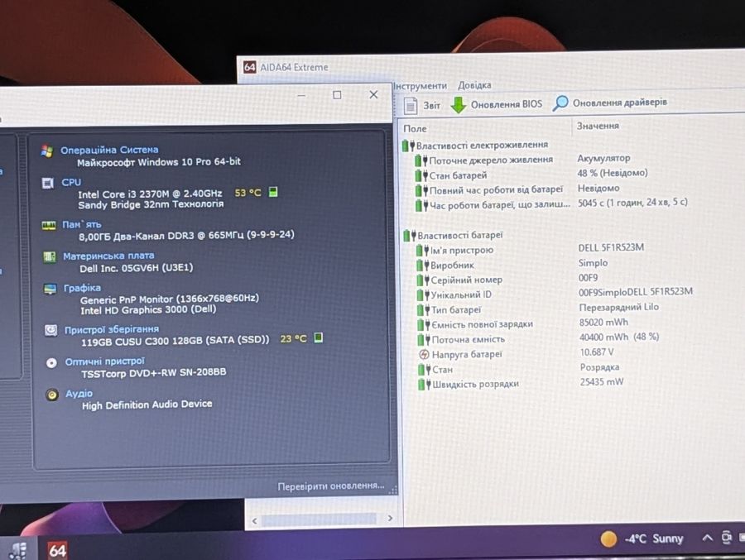Viewport: 745px width, 560px height.
Task: Click the Значення column header
Action: tap(598, 126)
